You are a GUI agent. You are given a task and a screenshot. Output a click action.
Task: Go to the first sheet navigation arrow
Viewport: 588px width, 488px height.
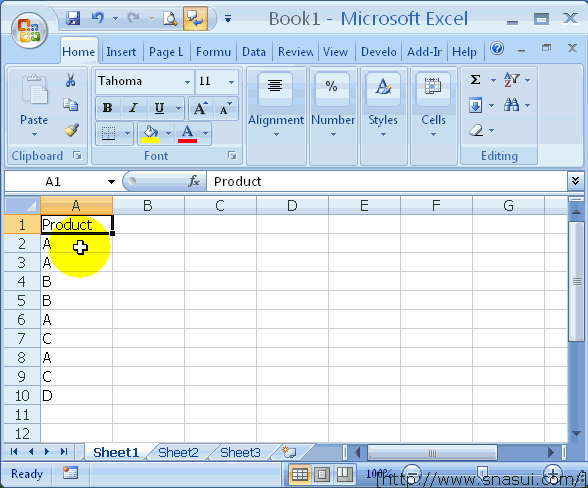coord(14,452)
